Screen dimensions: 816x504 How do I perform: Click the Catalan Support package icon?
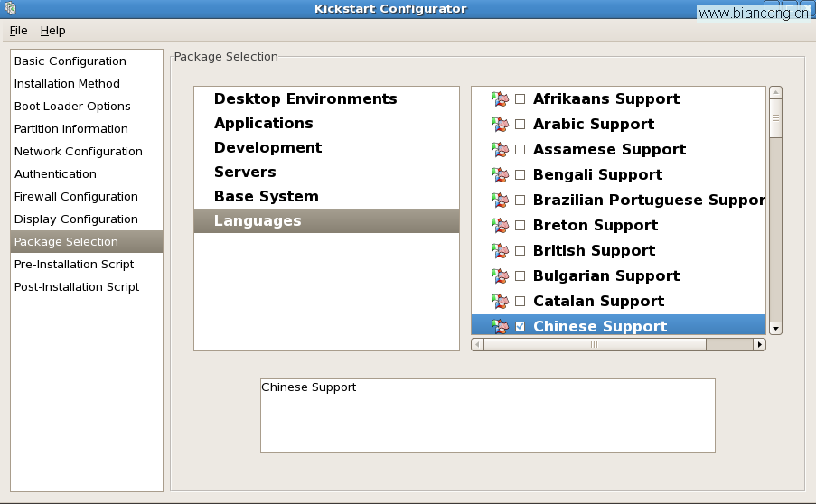click(500, 302)
